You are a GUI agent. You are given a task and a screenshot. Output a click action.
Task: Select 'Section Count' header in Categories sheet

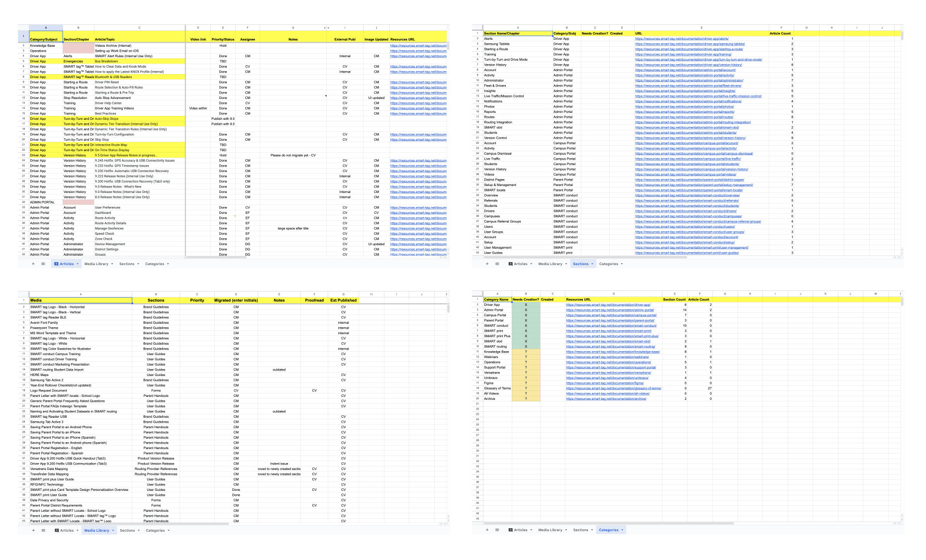[675, 300]
